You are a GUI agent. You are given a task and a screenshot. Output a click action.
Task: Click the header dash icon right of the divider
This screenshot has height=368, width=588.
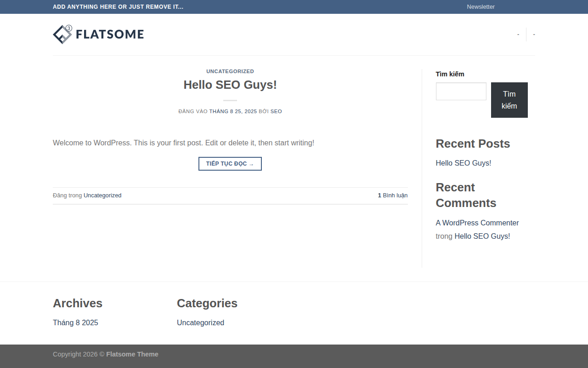pyautogui.click(x=534, y=34)
